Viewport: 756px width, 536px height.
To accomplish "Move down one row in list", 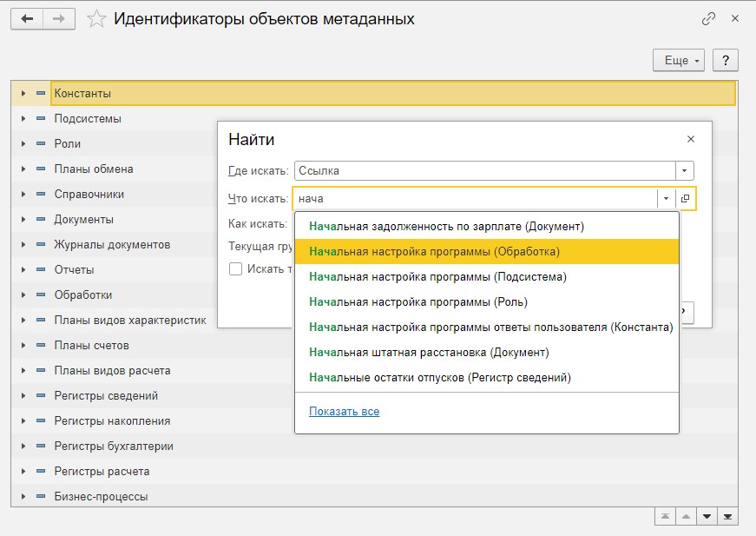I will point(707,516).
